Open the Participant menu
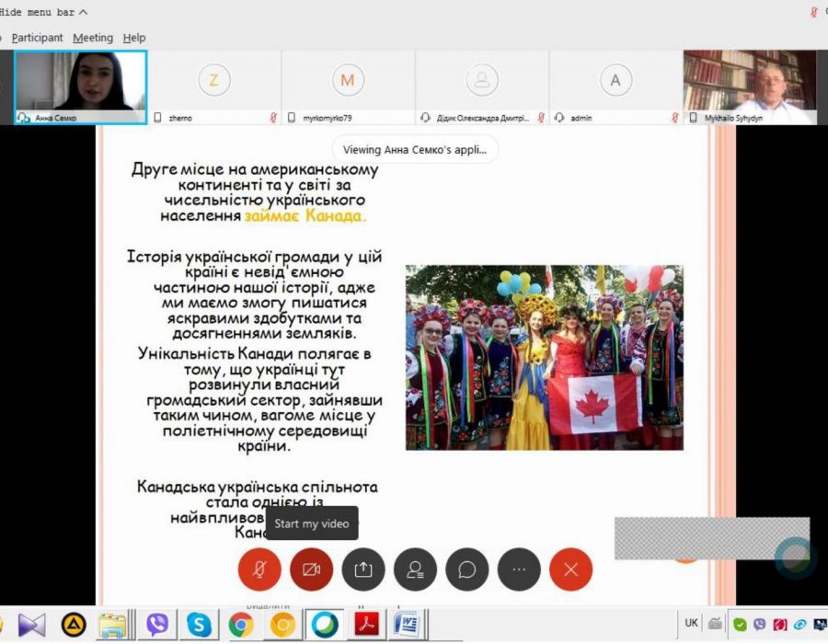The width and height of the screenshot is (828, 644). click(37, 38)
